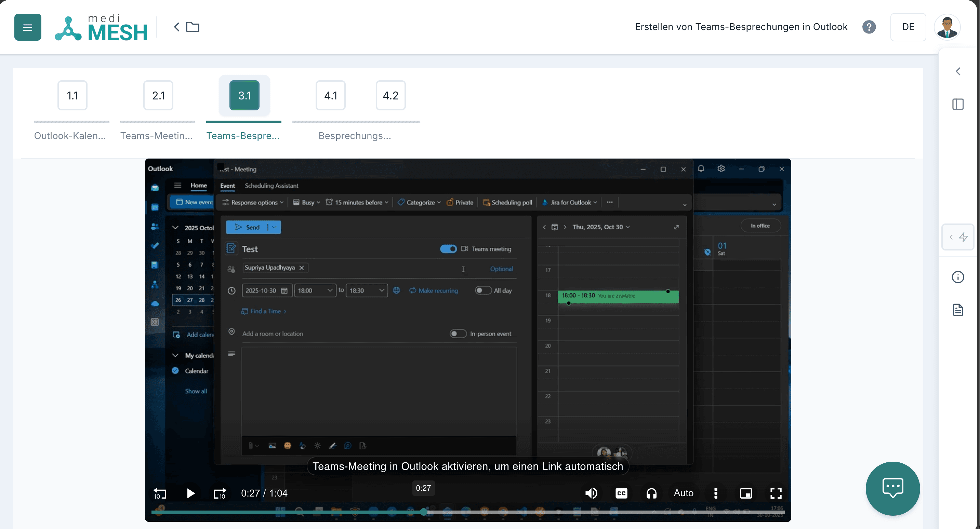
Task: Toggle closed captions CC button
Action: tap(621, 493)
